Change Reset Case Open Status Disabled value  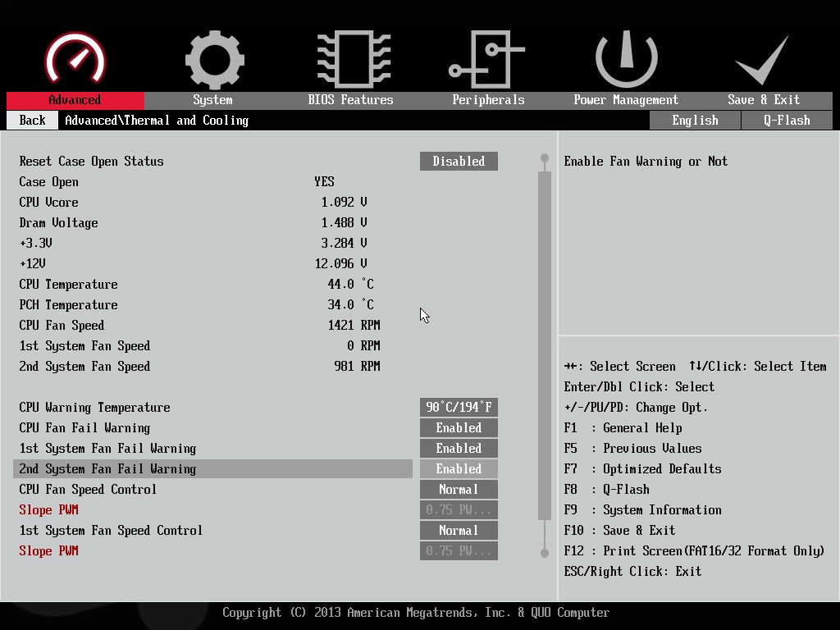[x=459, y=162]
